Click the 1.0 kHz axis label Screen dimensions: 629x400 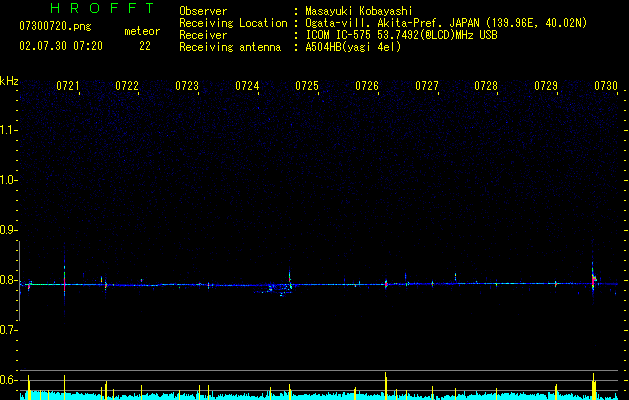coord(8,180)
